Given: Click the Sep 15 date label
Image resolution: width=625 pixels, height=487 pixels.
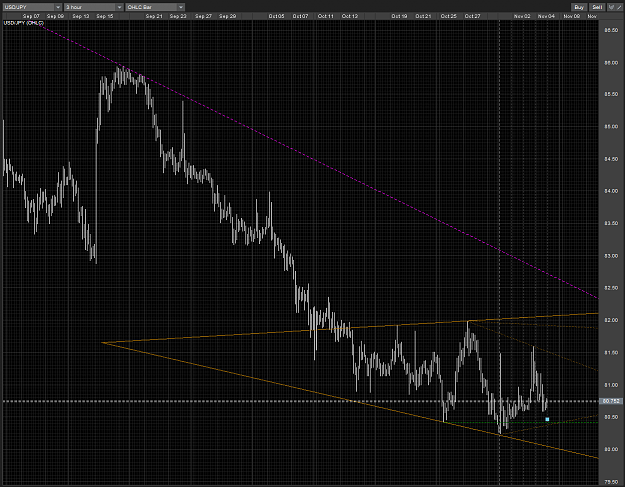Looking at the screenshot, I should click(x=105, y=16).
